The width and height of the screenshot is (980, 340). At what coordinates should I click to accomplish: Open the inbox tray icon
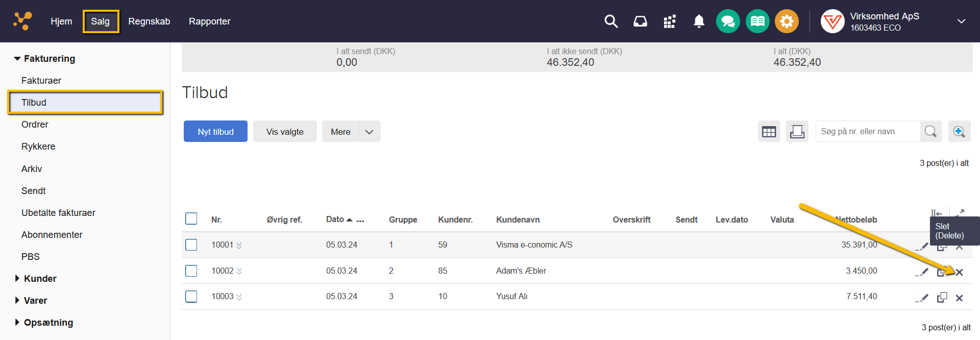[x=640, y=21]
